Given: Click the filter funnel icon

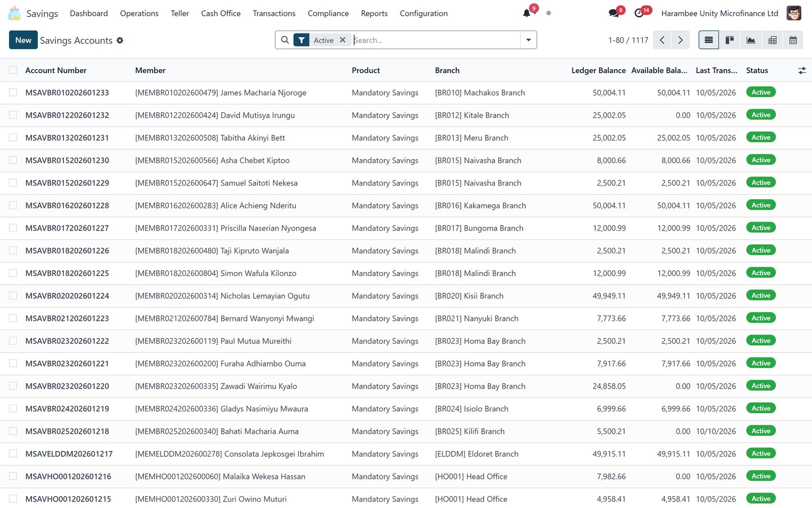Looking at the screenshot, I should (301, 40).
